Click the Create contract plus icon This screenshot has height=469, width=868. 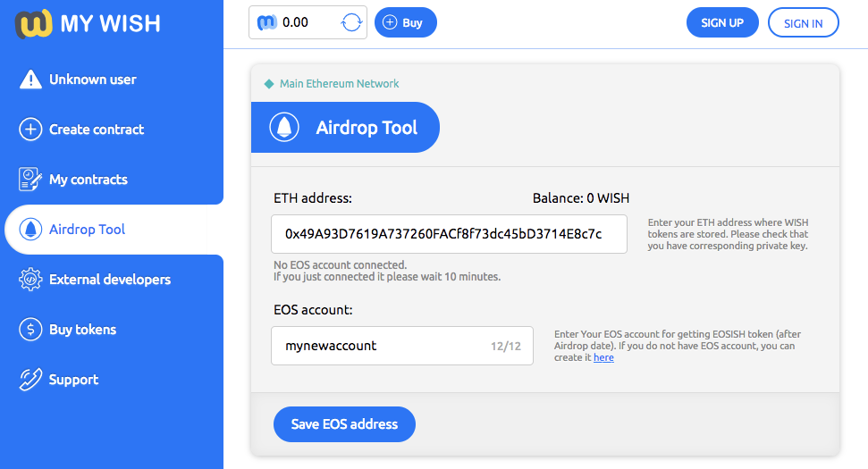tap(30, 130)
